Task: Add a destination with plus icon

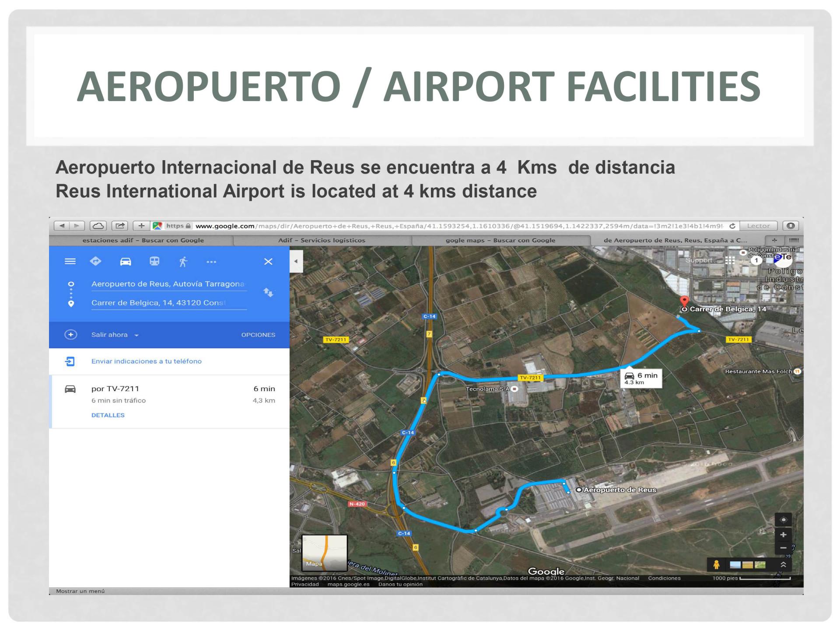Action: 70,335
